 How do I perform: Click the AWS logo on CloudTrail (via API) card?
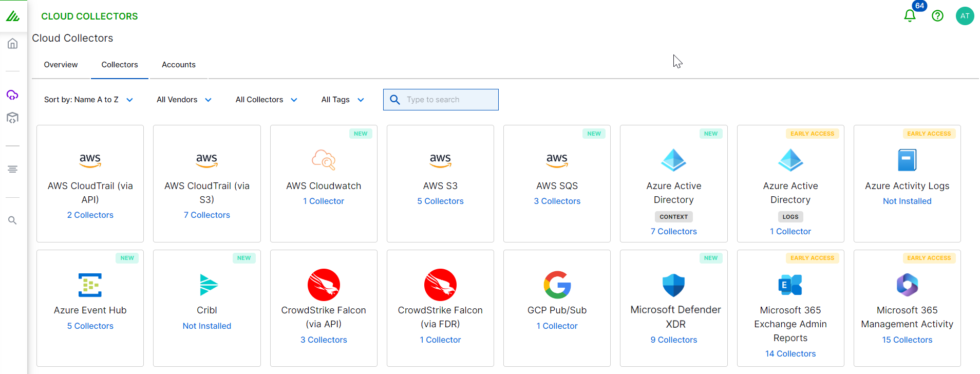pyautogui.click(x=90, y=160)
